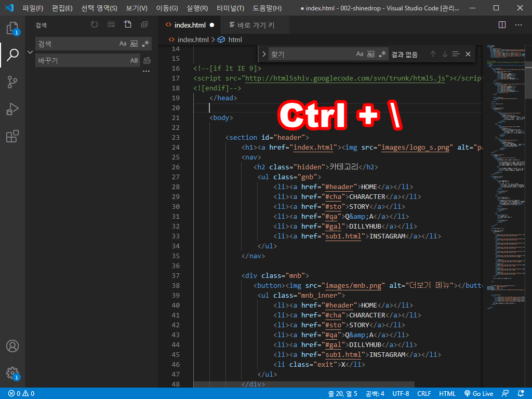Open html5shiv googlecode URL link
This screenshot has width=532, height=399.
click(345, 78)
